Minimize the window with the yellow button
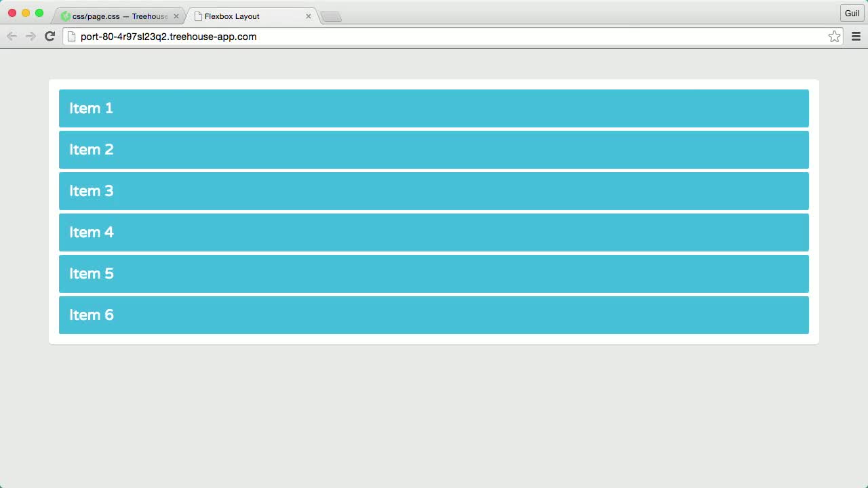This screenshot has width=868, height=488. click(x=26, y=13)
